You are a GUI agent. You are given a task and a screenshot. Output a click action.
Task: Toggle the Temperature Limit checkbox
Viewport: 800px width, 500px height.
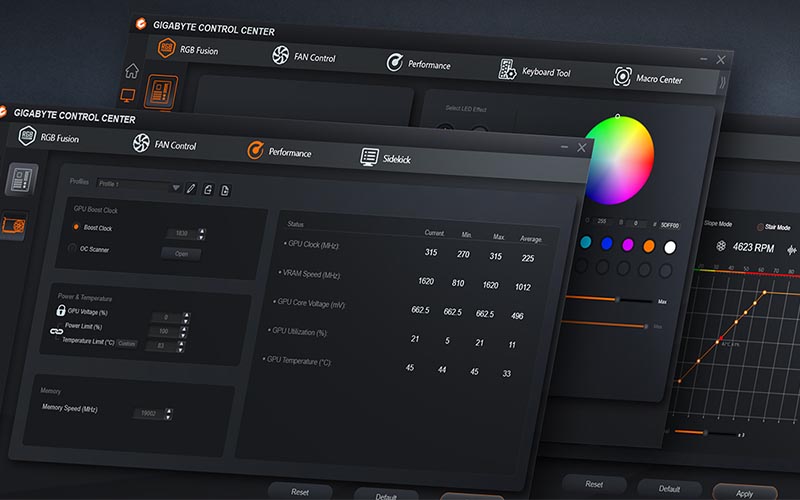pyautogui.click(x=57, y=338)
